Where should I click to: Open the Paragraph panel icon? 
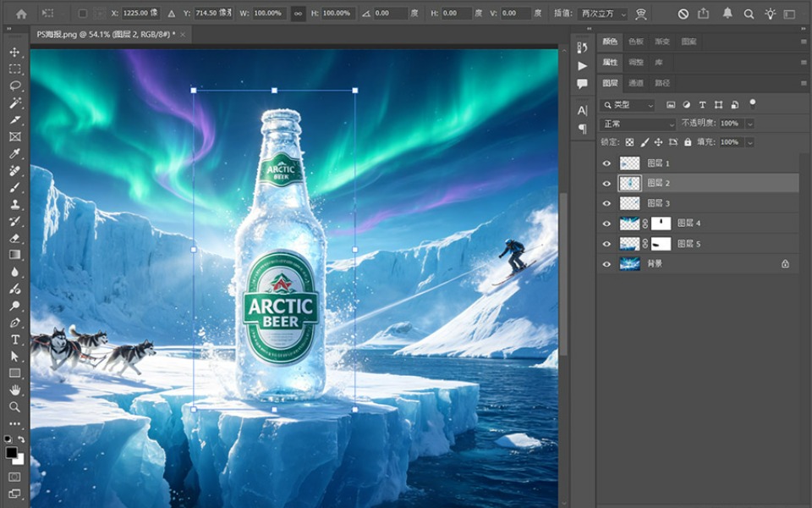pos(583,128)
